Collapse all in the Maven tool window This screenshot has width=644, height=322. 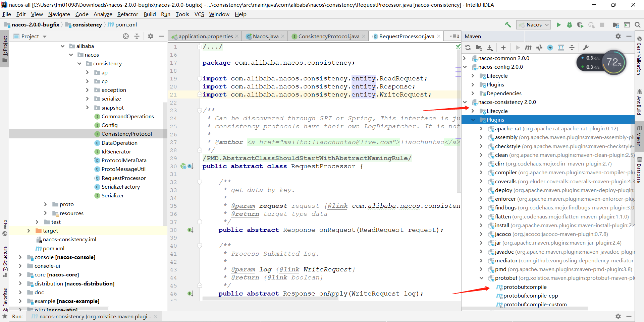click(x=572, y=48)
